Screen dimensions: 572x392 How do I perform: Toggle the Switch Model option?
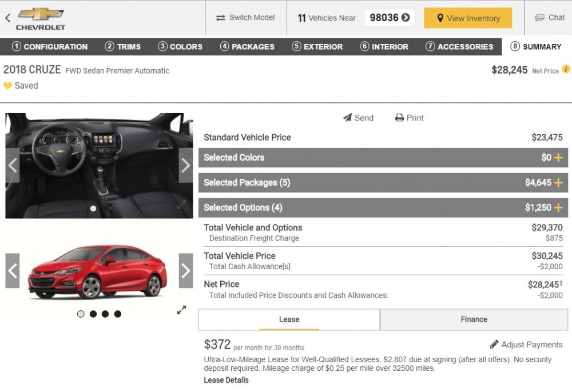(245, 18)
